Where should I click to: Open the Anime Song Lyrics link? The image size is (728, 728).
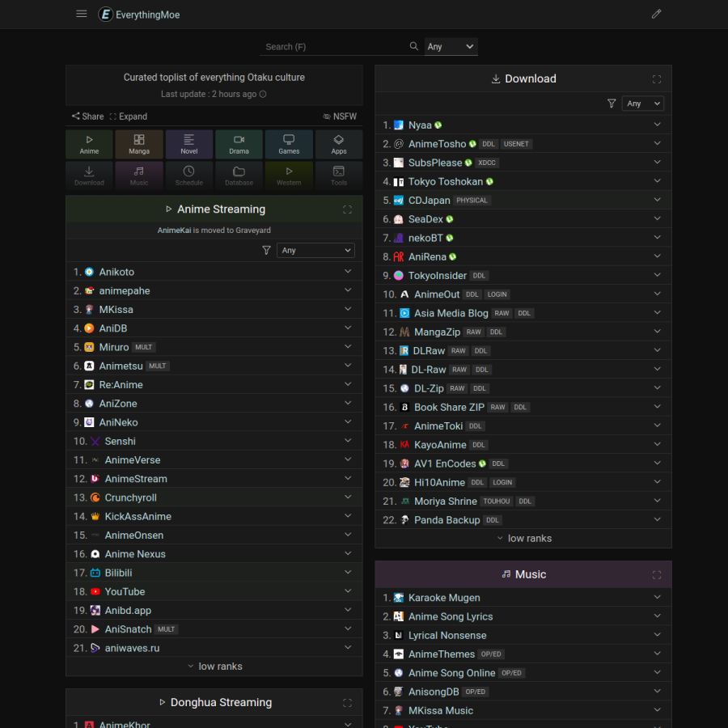coord(451,616)
